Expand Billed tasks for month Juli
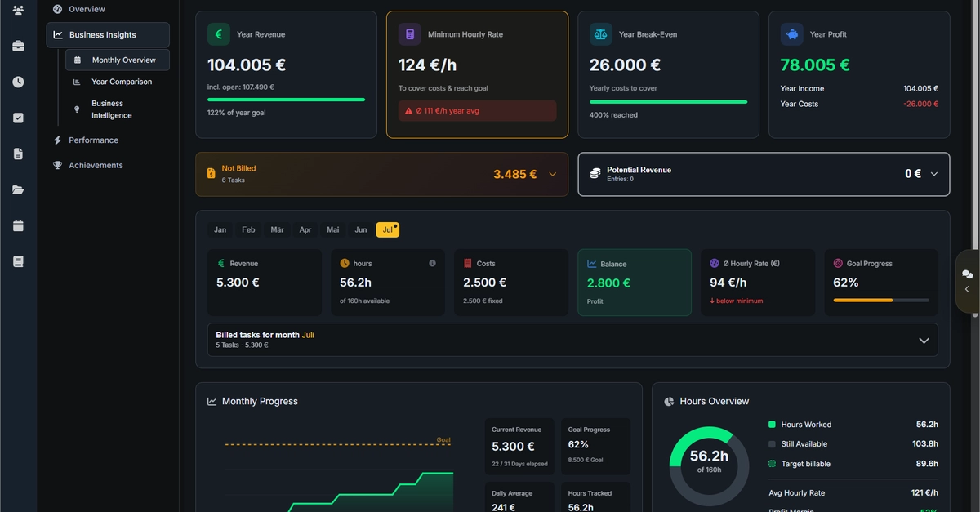This screenshot has height=512, width=980. (x=572, y=340)
